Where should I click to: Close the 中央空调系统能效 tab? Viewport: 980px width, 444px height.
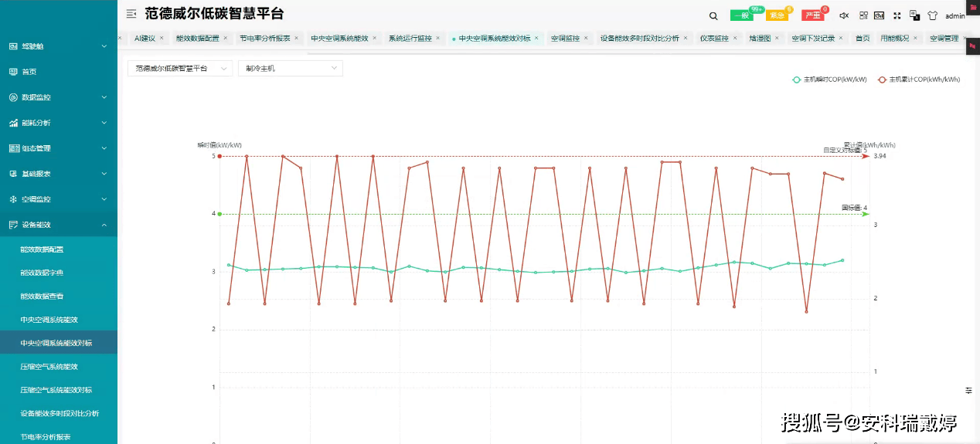(x=375, y=38)
